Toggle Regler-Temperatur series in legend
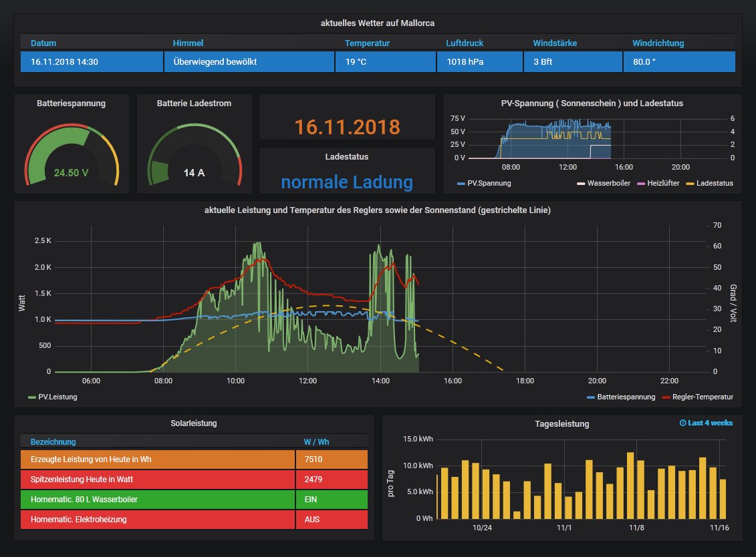 click(x=702, y=397)
